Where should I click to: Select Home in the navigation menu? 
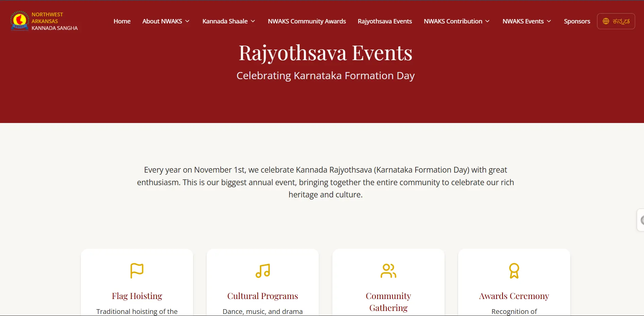(122, 21)
